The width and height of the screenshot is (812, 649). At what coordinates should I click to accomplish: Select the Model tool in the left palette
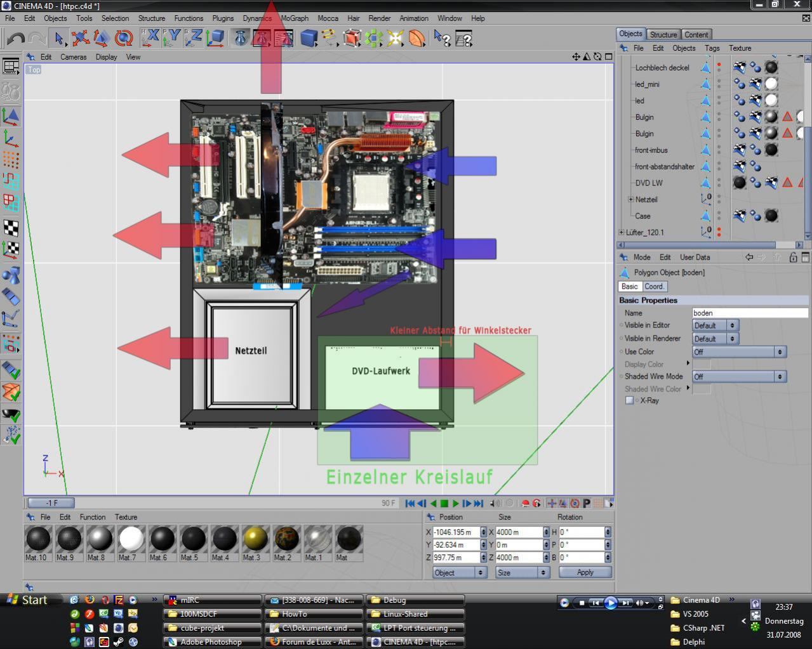point(11,116)
